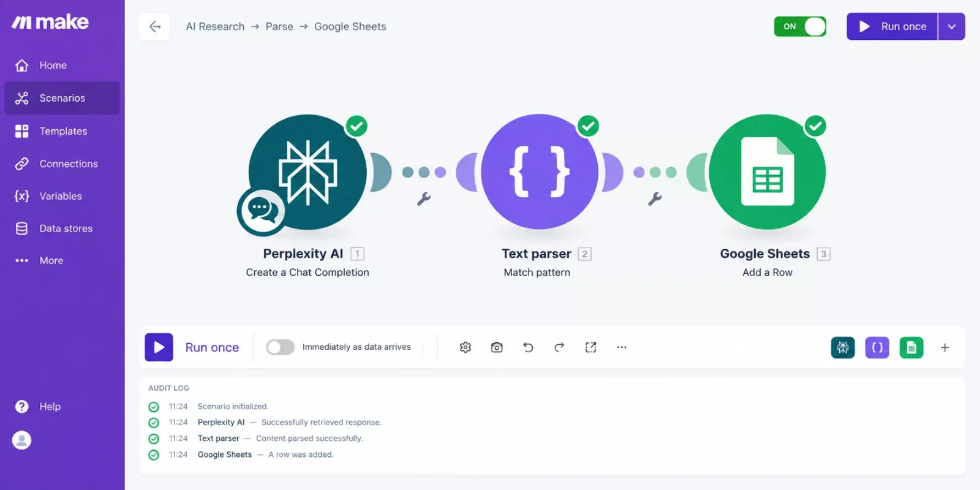Add a module with the plus icon

pyautogui.click(x=945, y=347)
